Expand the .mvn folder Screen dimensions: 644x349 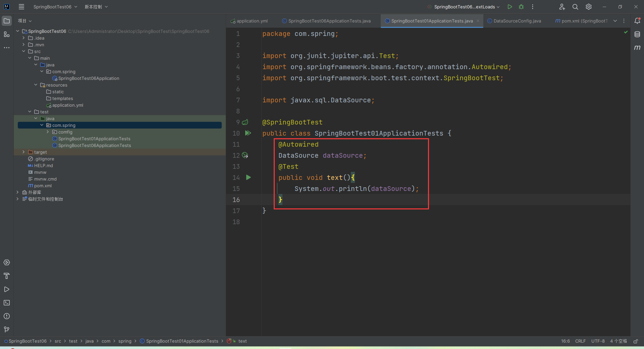point(23,45)
